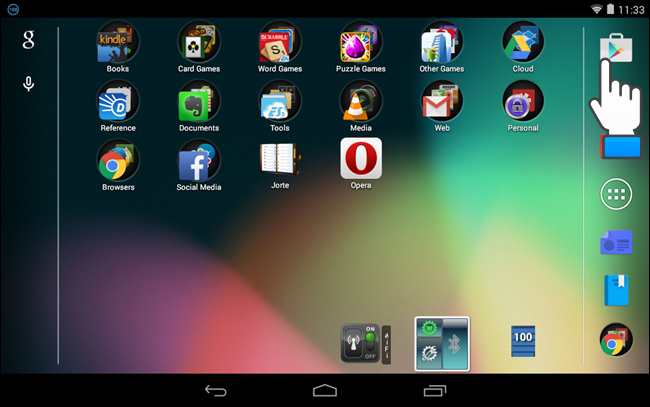Tap the Google search icon
This screenshot has width=650, height=407.
(28, 40)
